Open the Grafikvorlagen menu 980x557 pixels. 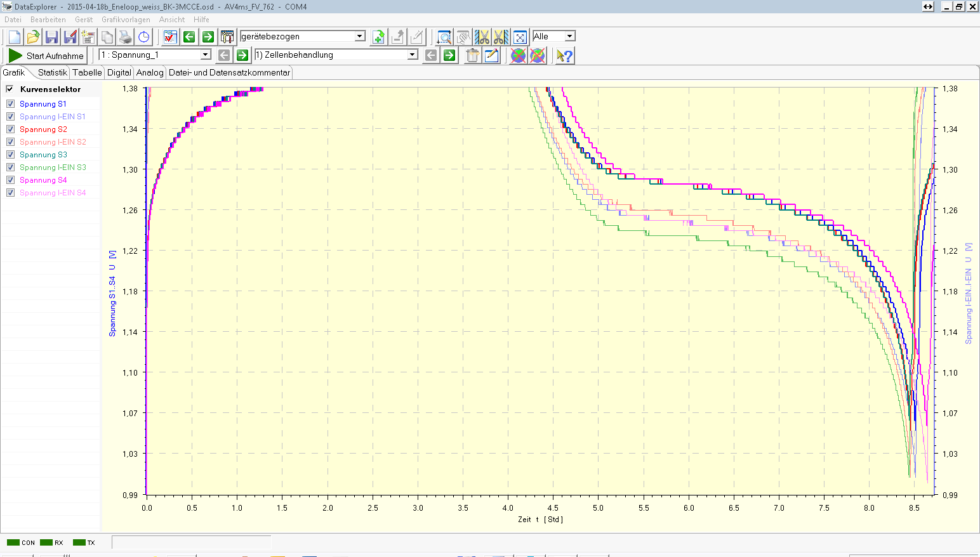pyautogui.click(x=126, y=20)
